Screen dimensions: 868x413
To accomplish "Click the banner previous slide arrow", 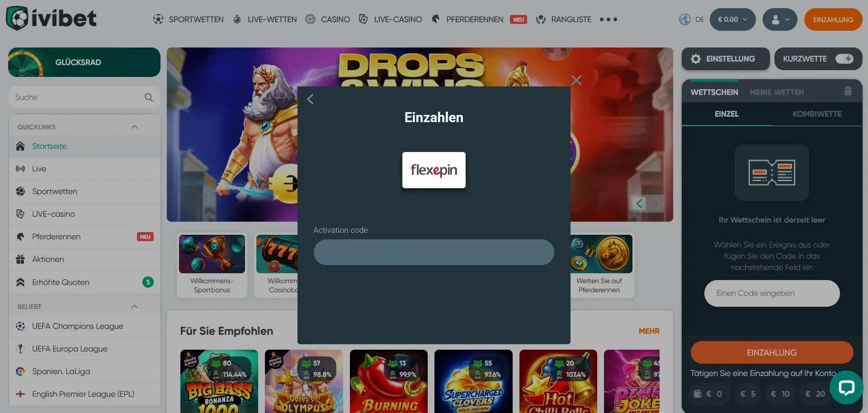I will (639, 204).
